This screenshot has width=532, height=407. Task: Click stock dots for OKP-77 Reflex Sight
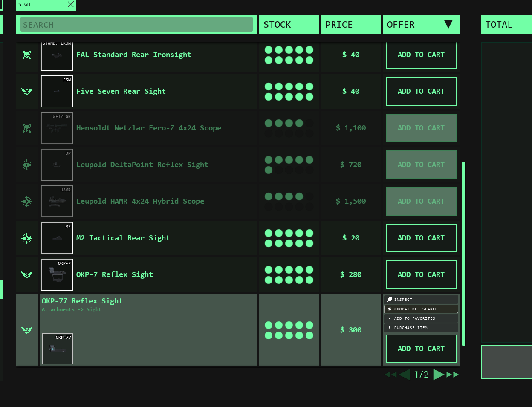point(289,330)
